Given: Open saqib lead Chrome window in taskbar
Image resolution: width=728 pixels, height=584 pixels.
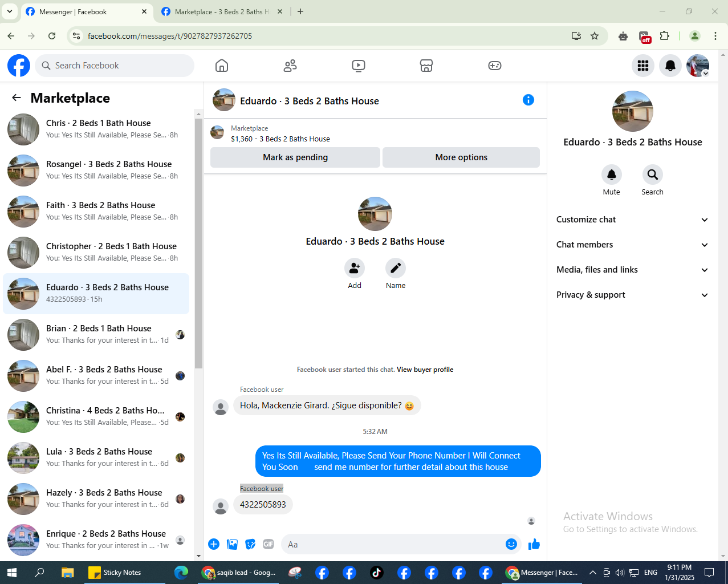Looking at the screenshot, I should pyautogui.click(x=239, y=573).
